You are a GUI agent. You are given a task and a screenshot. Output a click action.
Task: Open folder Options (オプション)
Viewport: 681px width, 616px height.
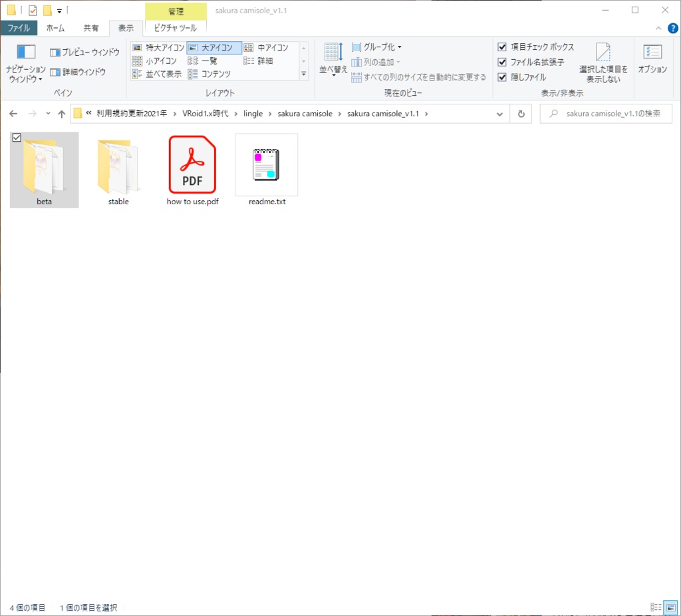(652, 59)
